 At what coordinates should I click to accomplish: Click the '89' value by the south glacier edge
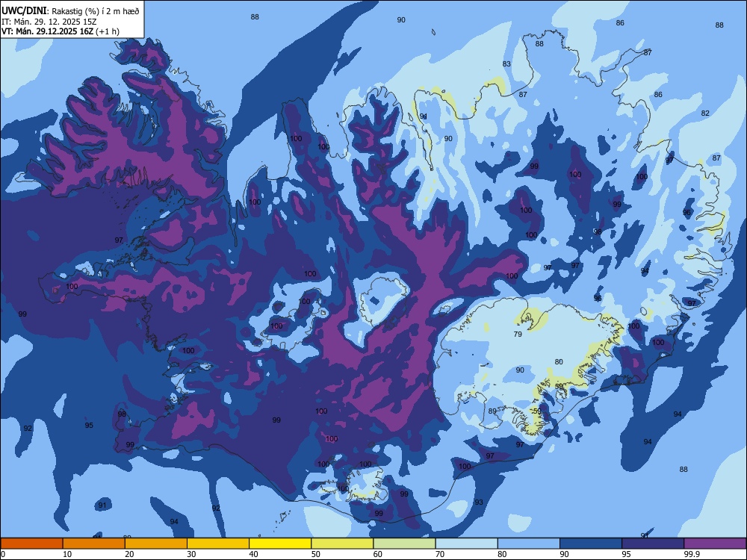(x=492, y=411)
